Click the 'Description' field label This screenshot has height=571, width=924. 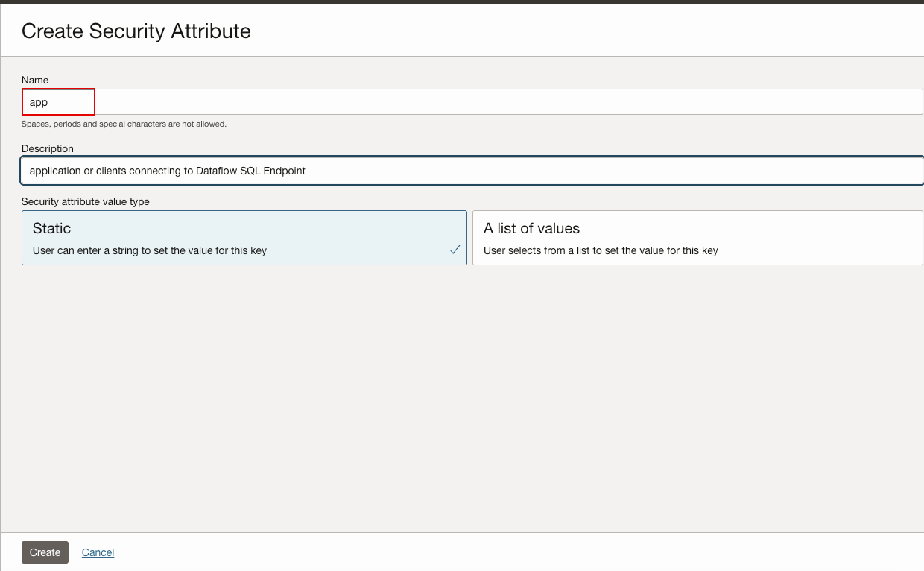point(48,148)
